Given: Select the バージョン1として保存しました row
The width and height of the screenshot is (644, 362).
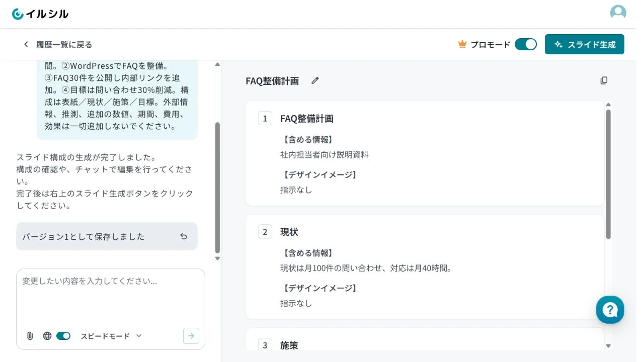Looking at the screenshot, I should [x=107, y=236].
